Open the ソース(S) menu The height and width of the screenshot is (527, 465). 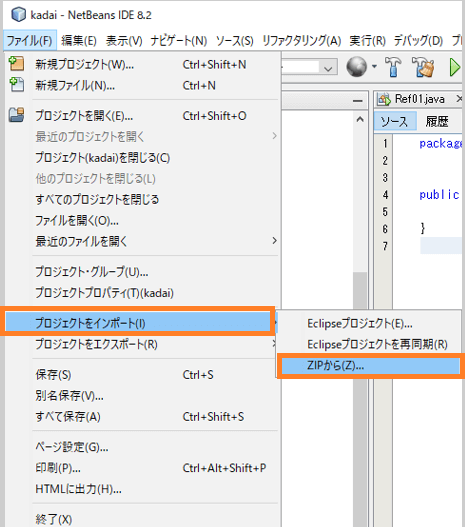coord(235,41)
